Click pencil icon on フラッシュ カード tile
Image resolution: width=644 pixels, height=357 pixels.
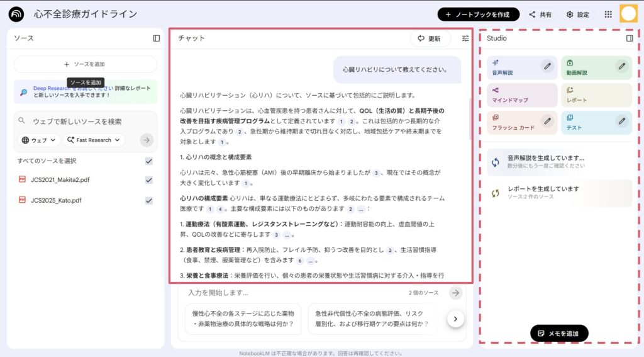(548, 120)
